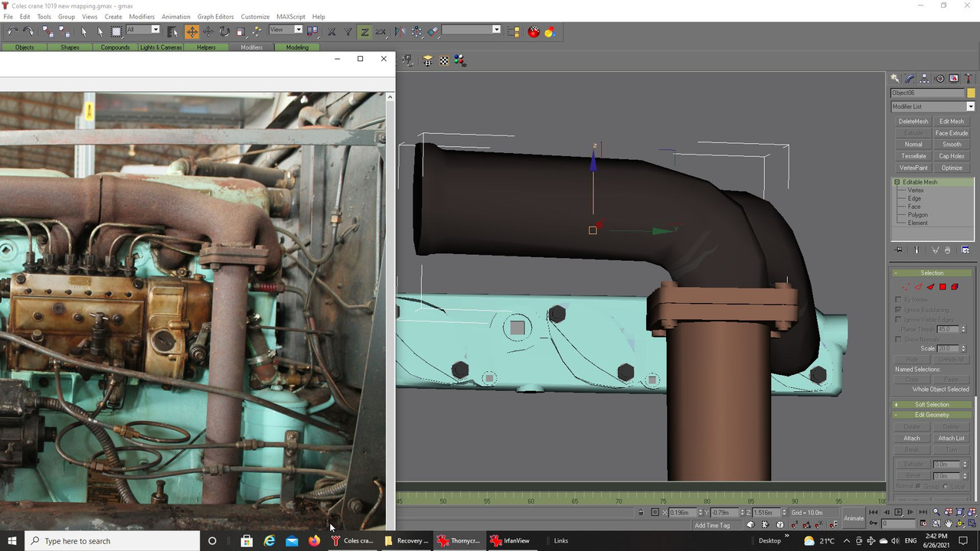Open the Display command panel tab

(954, 79)
